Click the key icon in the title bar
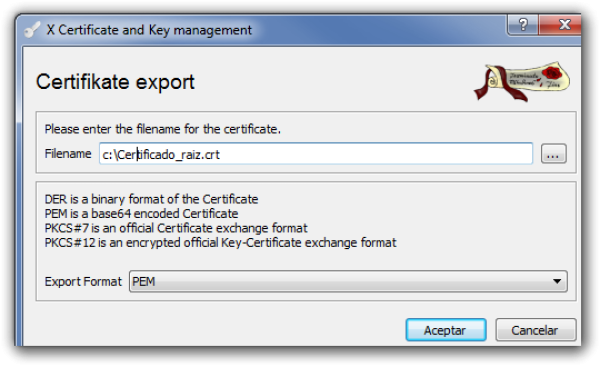Viewport: 600px width, 367px height. tap(32, 30)
